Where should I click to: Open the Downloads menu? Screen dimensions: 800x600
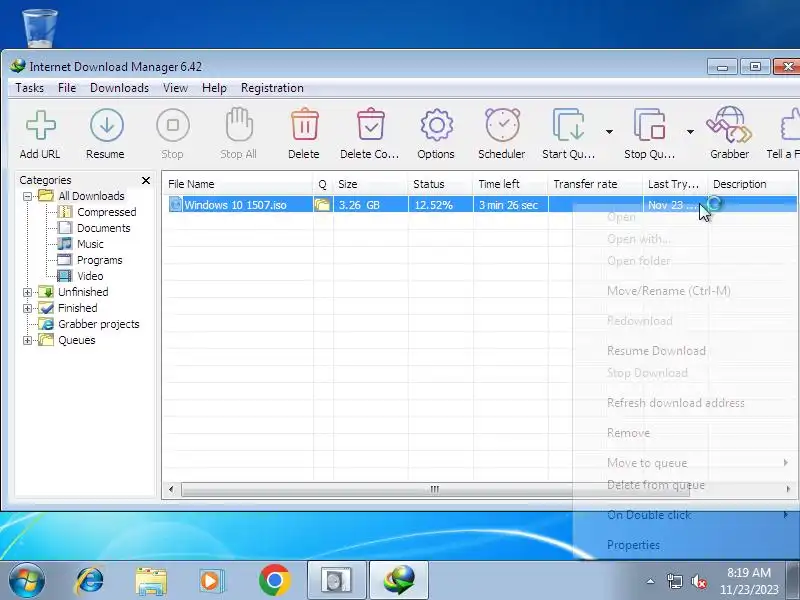click(119, 88)
